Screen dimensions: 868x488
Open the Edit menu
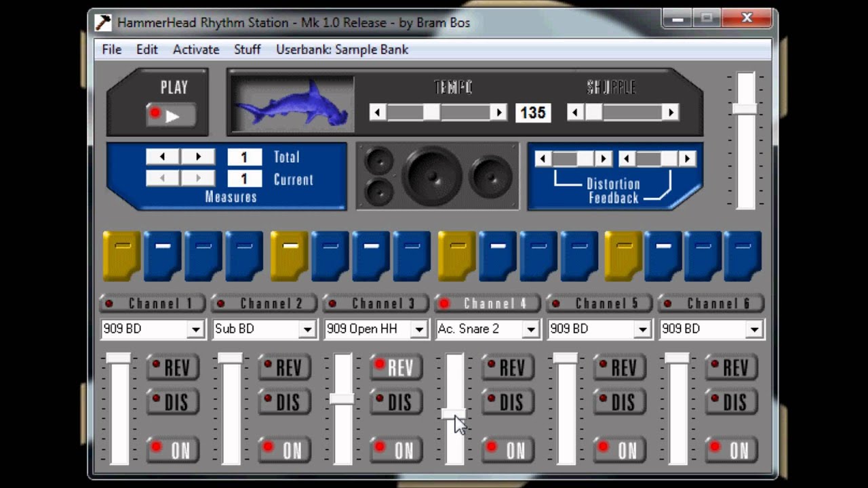coord(147,49)
